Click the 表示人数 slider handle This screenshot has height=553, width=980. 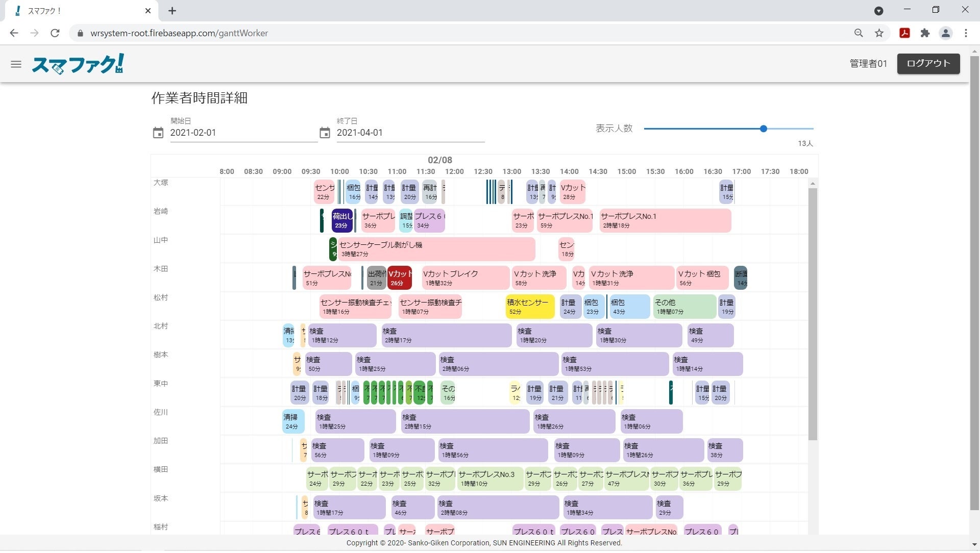point(763,129)
